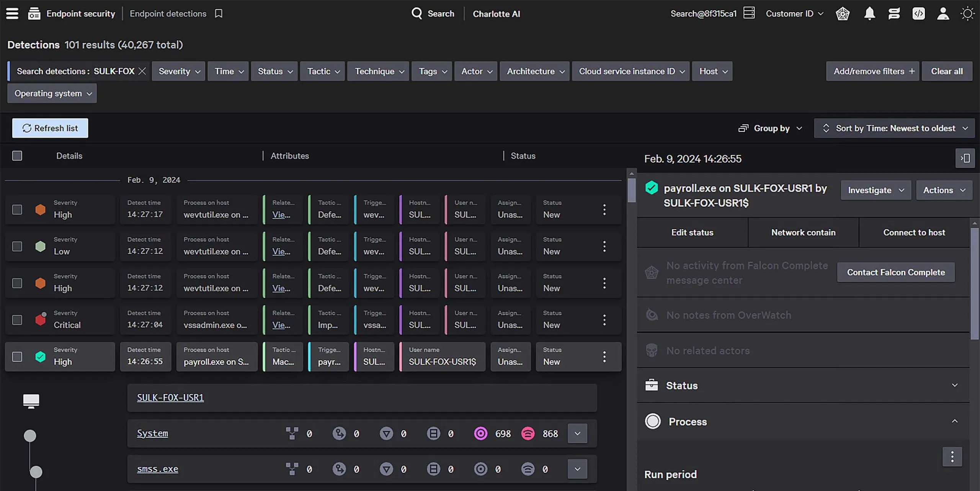Screen dimensions: 980x491
Task: Open the Operating system filter dropdown
Action: pyautogui.click(x=52, y=93)
